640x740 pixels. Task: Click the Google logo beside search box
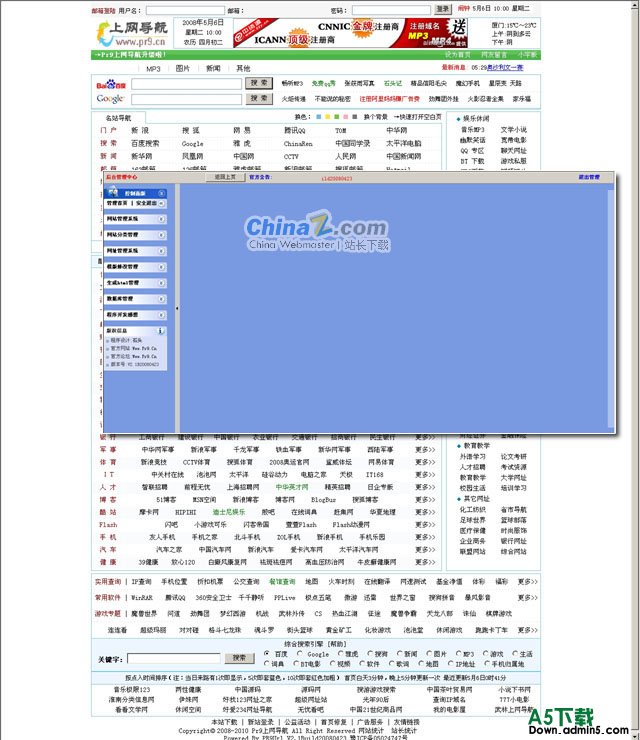pos(110,99)
